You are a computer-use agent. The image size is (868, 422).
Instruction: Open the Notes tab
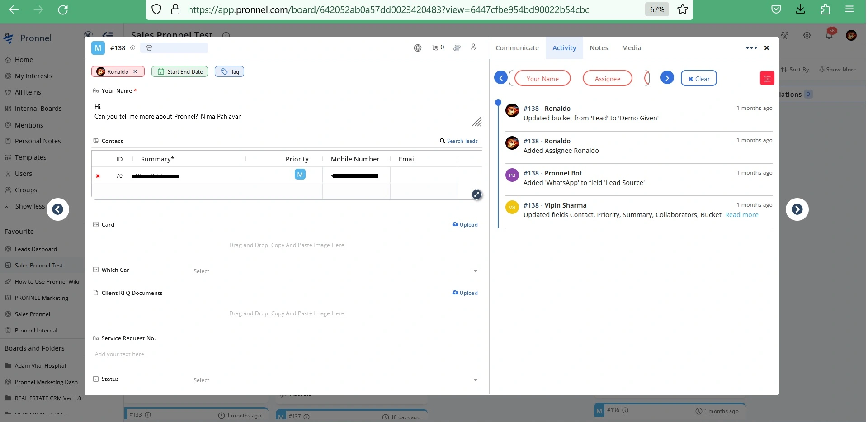[599, 48]
